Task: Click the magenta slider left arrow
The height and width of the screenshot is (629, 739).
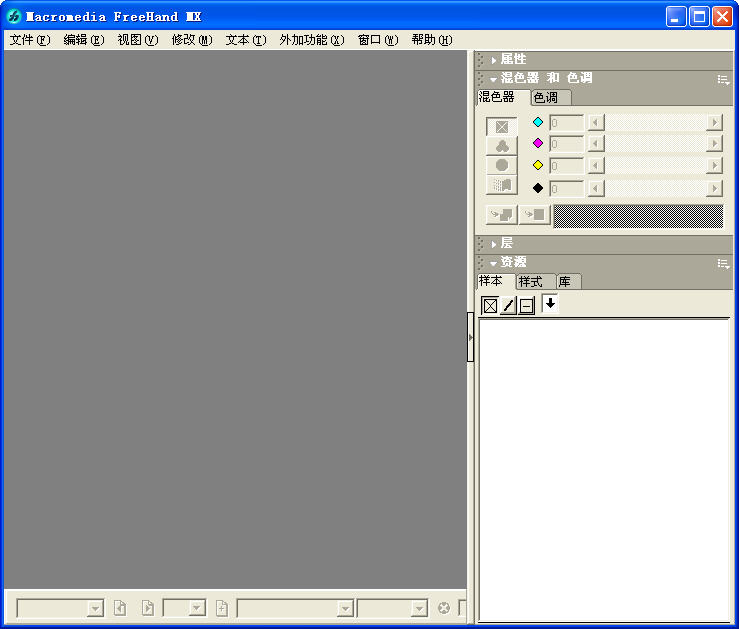Action: click(x=596, y=144)
